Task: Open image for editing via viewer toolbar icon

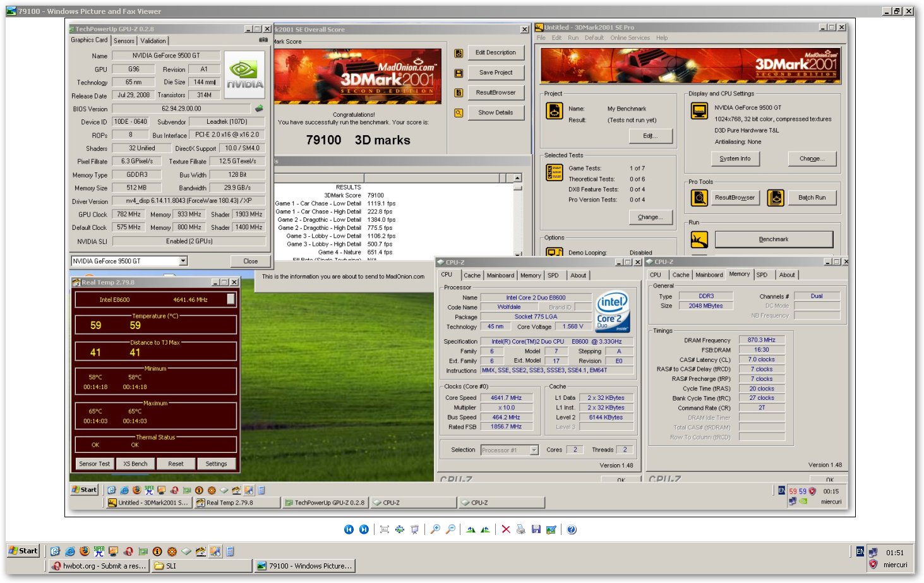Action: point(551,529)
